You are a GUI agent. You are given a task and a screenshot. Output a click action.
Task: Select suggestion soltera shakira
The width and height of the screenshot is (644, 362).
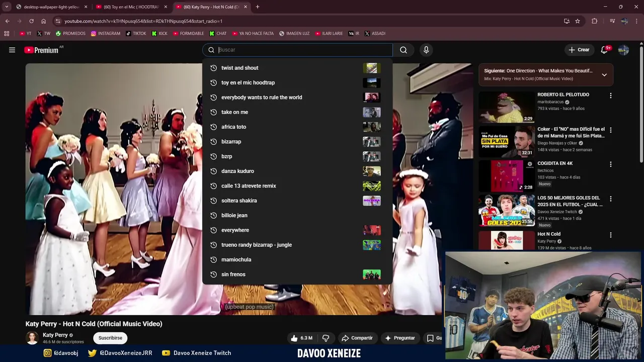(x=297, y=201)
